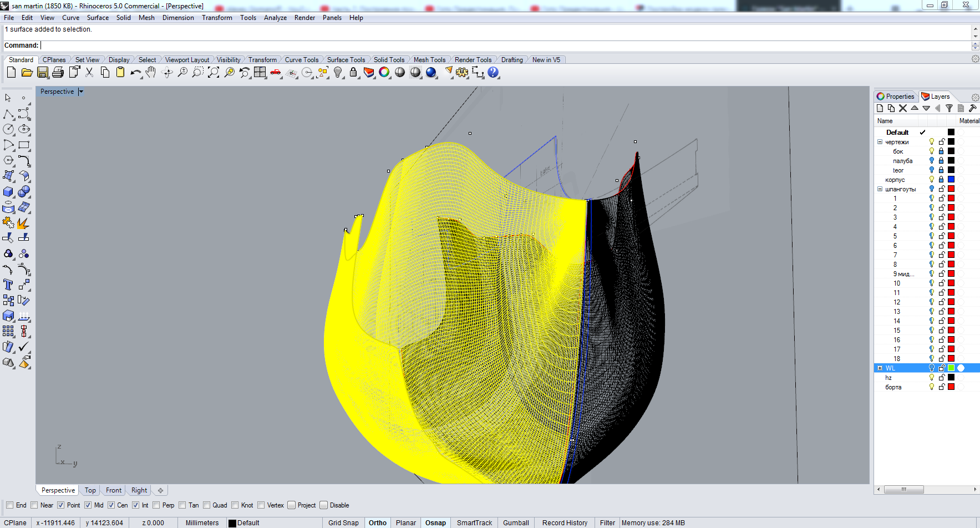Click the Undo arrow icon
The width and height of the screenshot is (980, 528).
click(135, 73)
